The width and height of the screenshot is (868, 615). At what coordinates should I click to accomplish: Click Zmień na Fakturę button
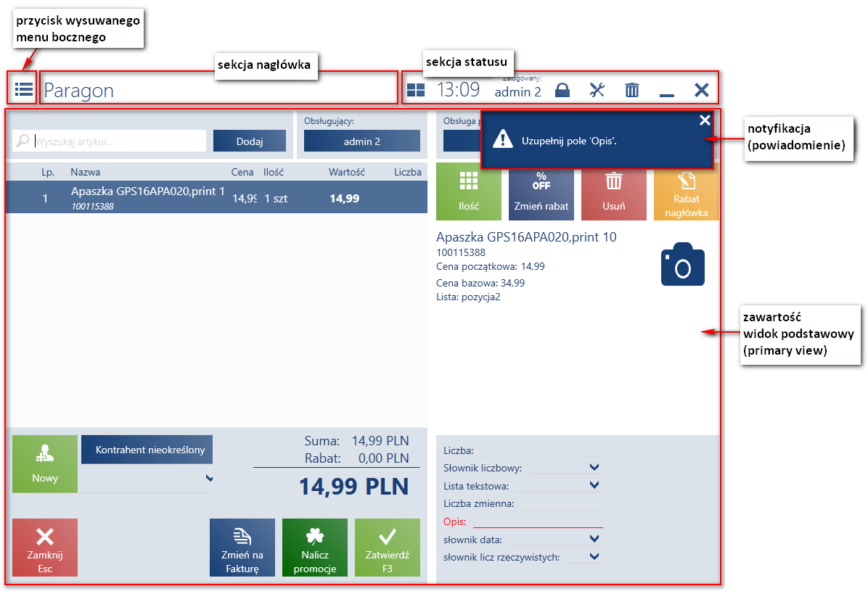pos(242,548)
